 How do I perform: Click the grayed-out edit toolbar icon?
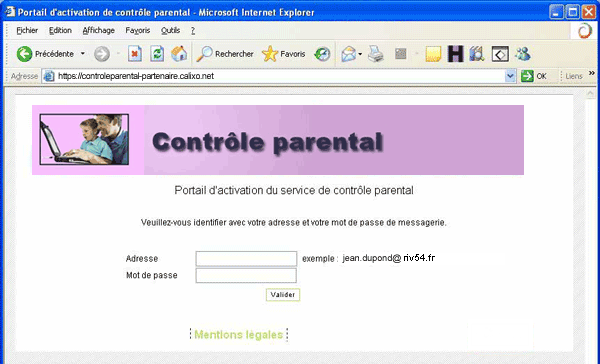pyautogui.click(x=400, y=54)
